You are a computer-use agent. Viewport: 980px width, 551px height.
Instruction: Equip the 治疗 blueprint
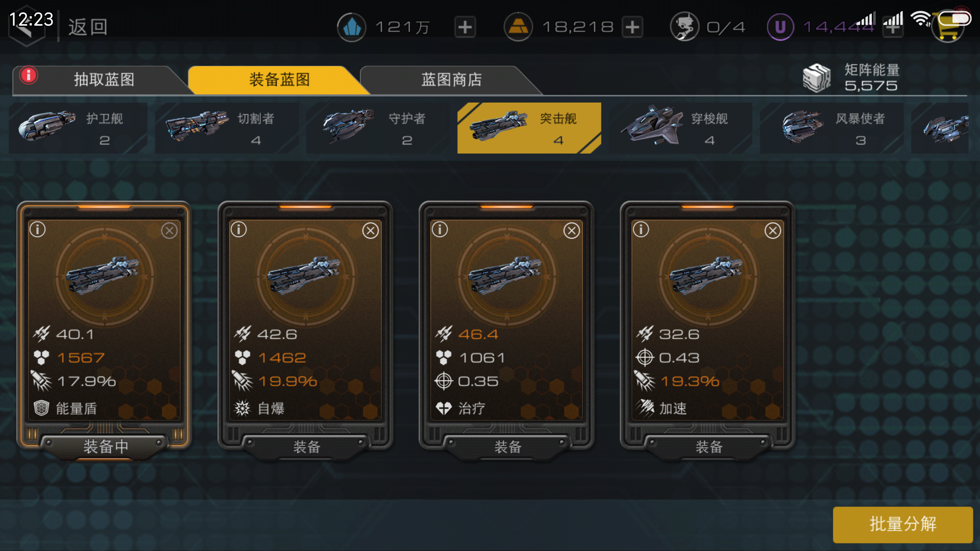pyautogui.click(x=507, y=447)
